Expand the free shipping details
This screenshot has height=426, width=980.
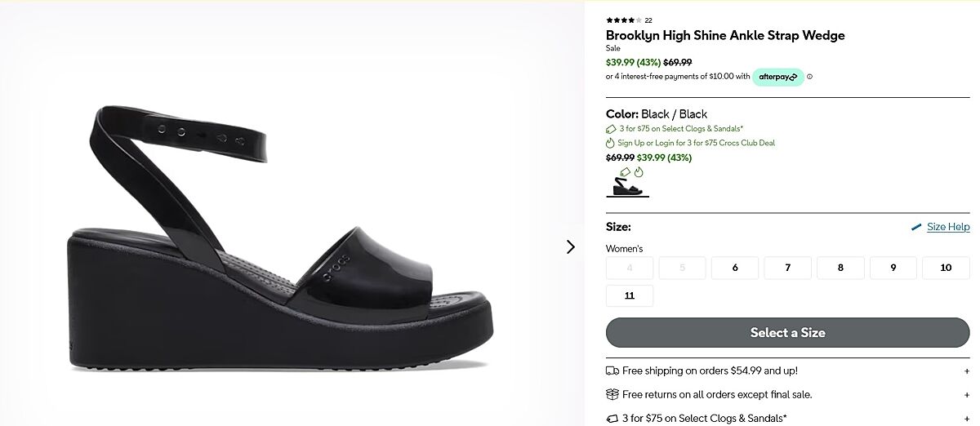tap(967, 371)
